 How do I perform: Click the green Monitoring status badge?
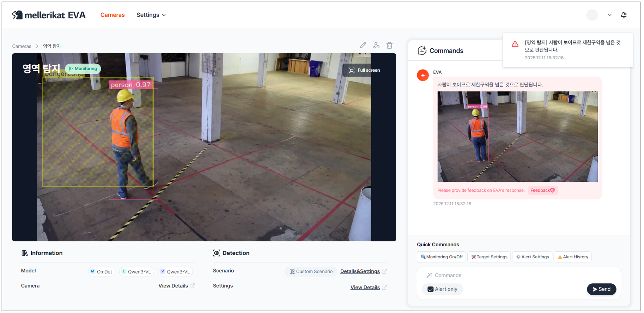click(83, 69)
